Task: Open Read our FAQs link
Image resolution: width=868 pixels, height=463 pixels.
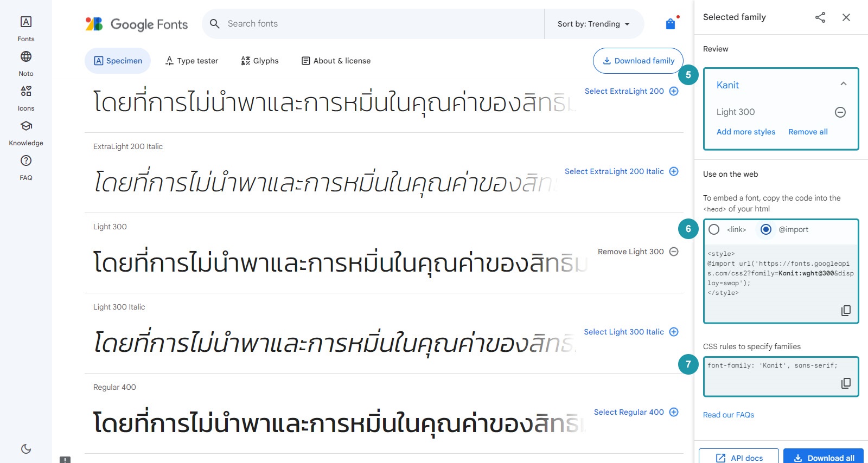Action: pos(729,415)
